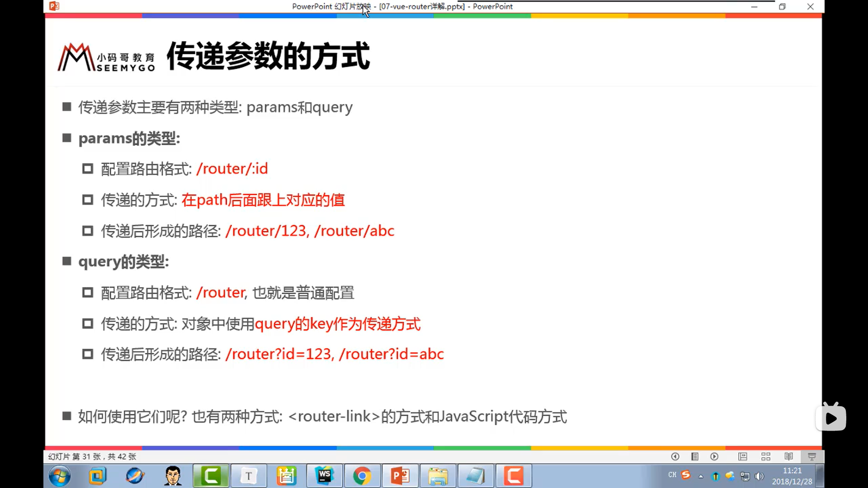Screen dimensions: 868x488
Task: Click the video play overlay button
Action: [x=831, y=418]
